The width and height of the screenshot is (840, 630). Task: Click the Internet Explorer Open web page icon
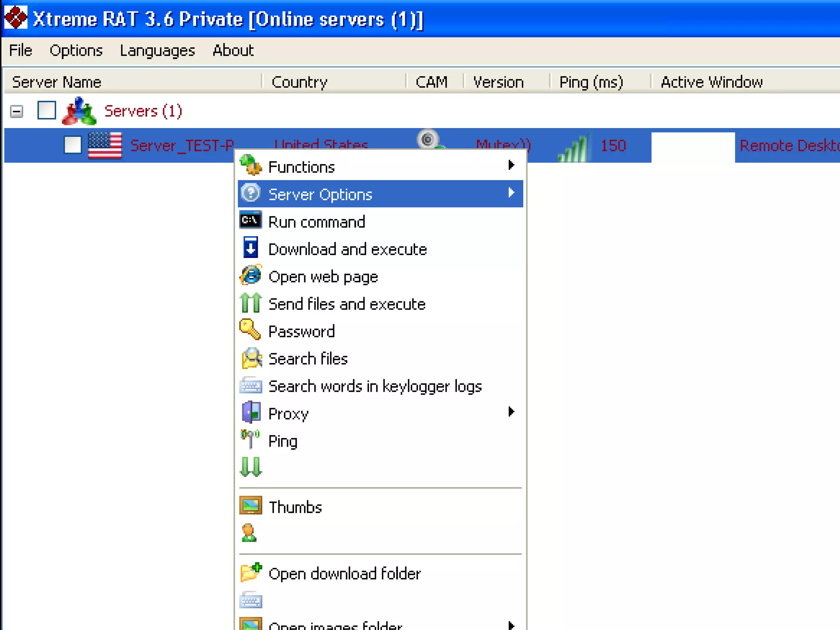coord(250,275)
